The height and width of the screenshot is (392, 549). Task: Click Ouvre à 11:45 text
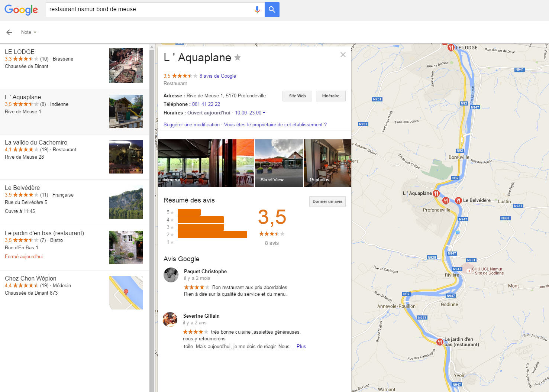20,211
